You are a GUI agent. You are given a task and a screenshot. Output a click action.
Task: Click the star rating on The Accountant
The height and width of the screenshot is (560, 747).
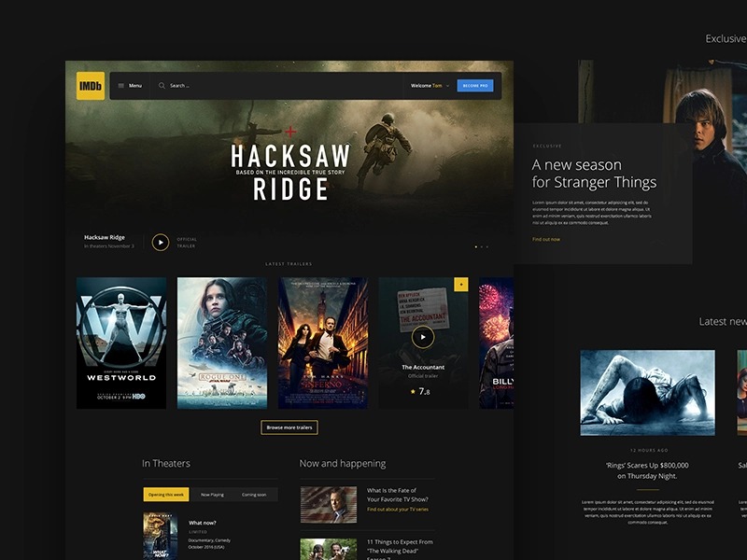[x=413, y=392]
